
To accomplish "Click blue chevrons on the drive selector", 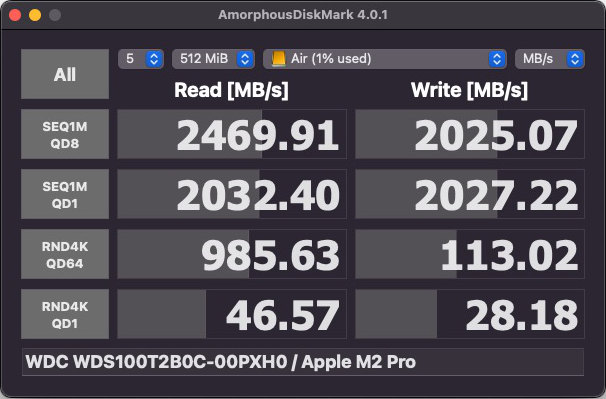I will [497, 59].
